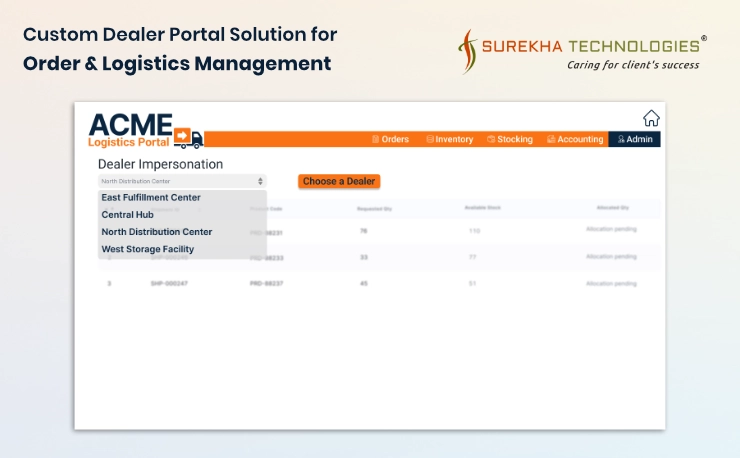Open the Inventory menu
740x458 pixels.
point(450,139)
